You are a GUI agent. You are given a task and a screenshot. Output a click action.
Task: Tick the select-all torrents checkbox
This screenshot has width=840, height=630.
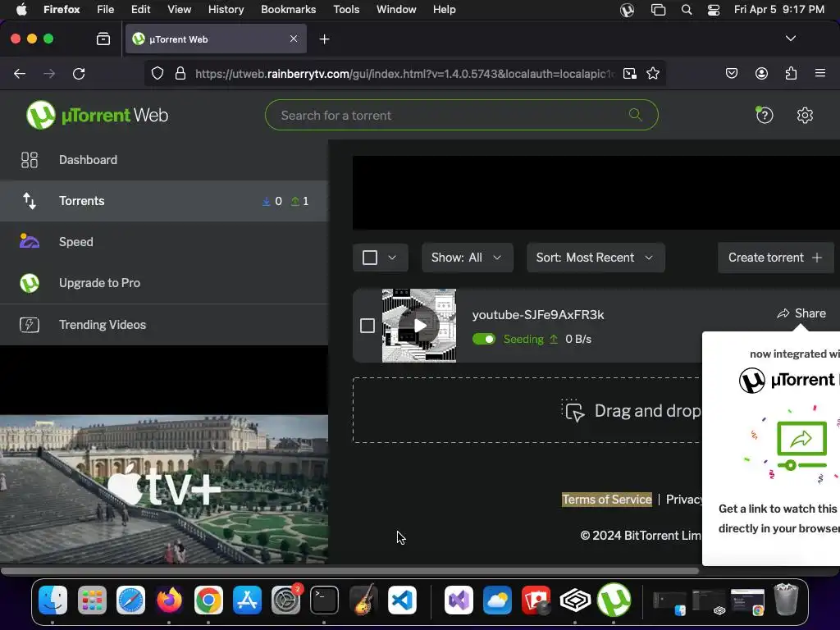pos(370,258)
